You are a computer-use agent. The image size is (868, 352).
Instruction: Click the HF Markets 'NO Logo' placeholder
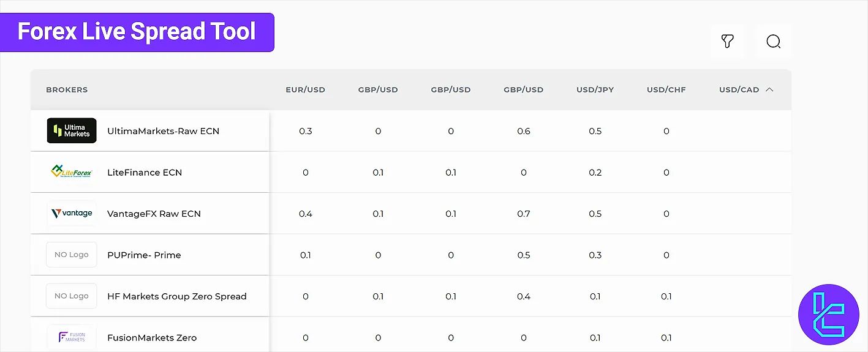tap(72, 296)
